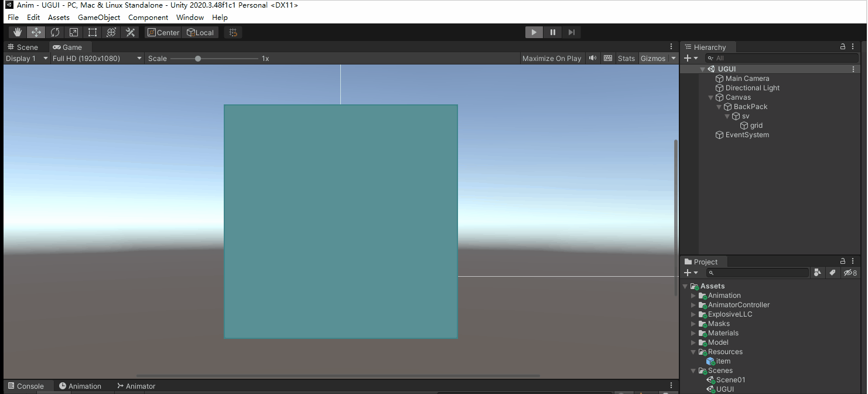Collapse the Canvas object
The image size is (868, 394).
(x=711, y=97)
